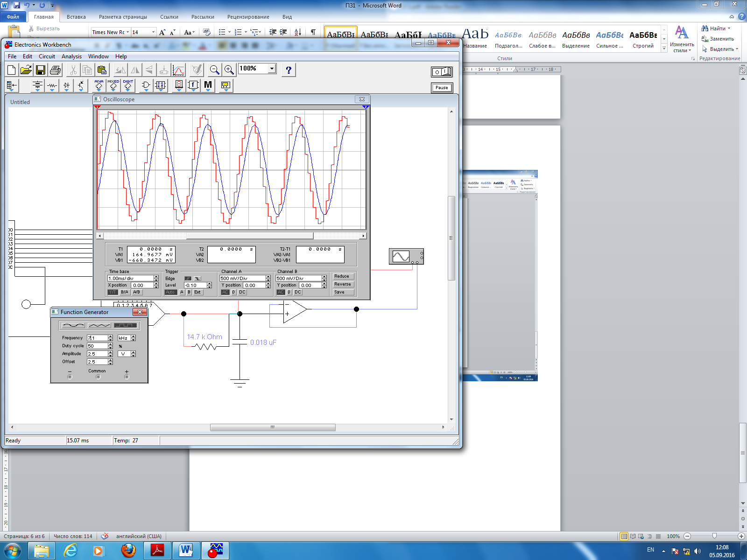Viewport: 747px width, 560px height.
Task: Switch to the Рецензирование ribbon tab
Action: click(248, 17)
